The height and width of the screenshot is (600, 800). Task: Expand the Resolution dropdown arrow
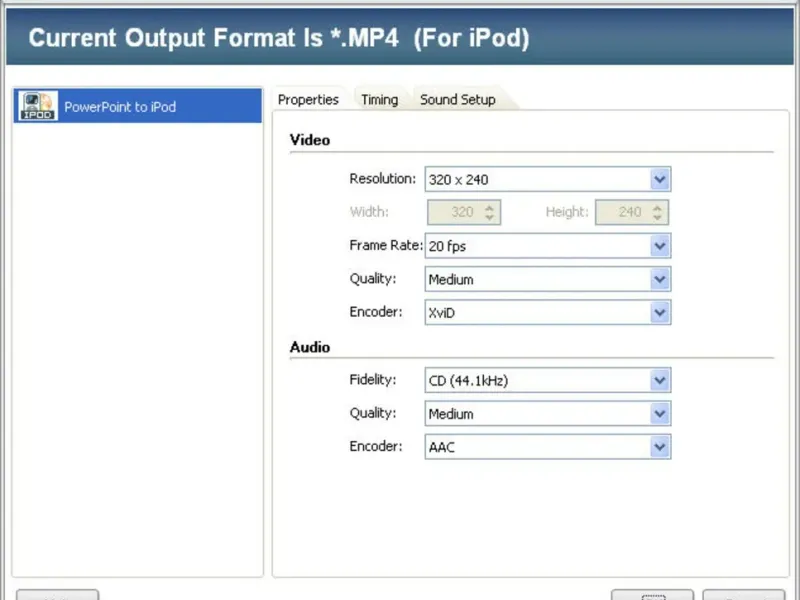660,180
